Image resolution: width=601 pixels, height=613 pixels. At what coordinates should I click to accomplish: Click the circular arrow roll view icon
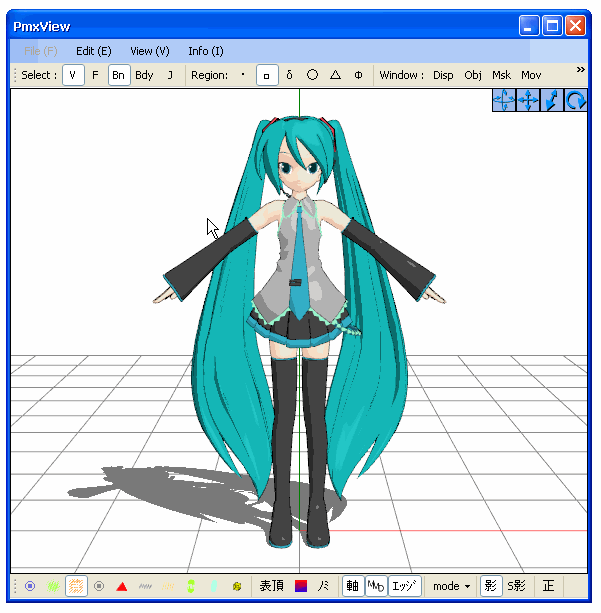point(576,100)
